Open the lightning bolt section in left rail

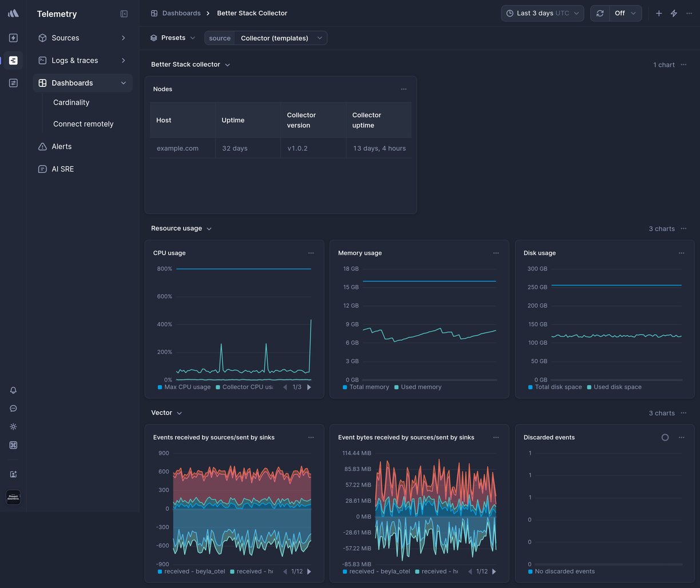[13, 38]
